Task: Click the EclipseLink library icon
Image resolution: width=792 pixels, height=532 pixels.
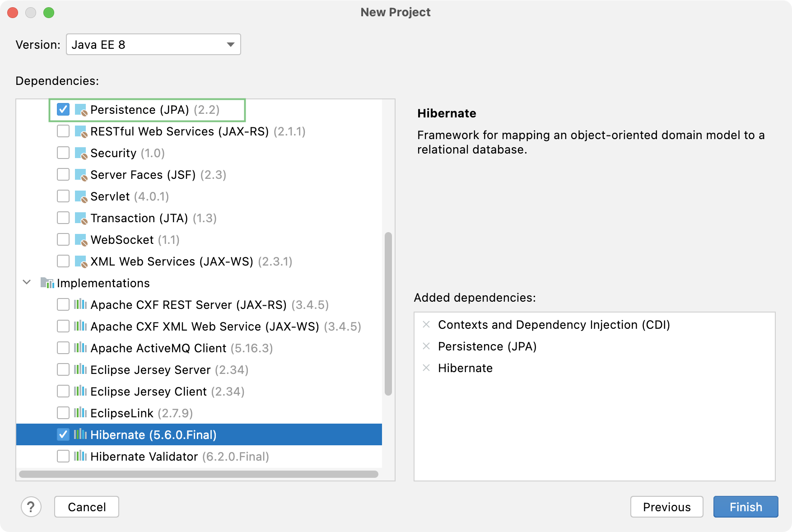Action: (x=80, y=413)
